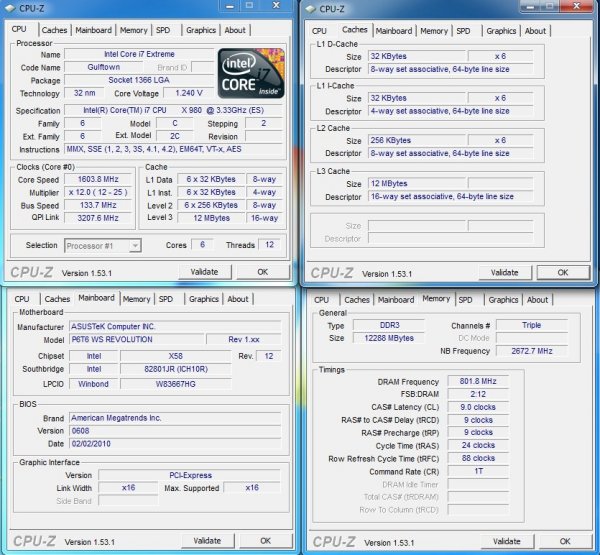600x555 pixels.
Task: Open About tab in top-left CPU-Z window
Action: click(235, 30)
